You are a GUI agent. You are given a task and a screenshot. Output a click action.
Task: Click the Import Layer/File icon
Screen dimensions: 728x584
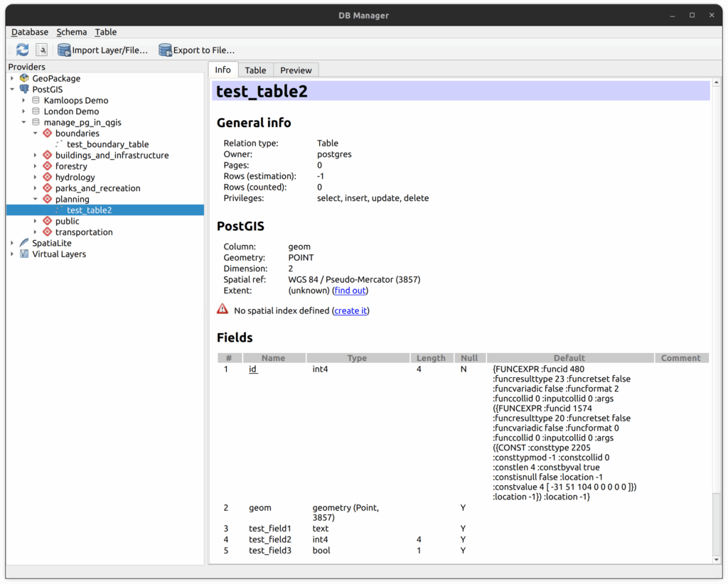(64, 50)
